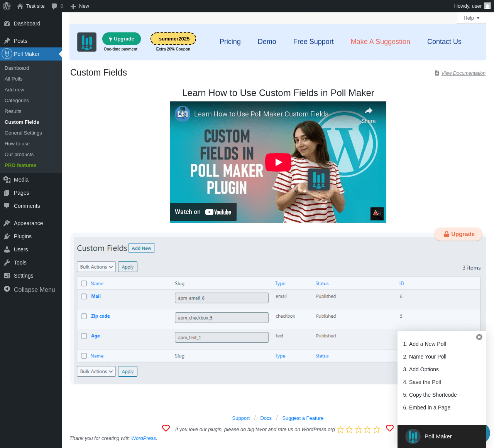Open the top Bulk Actions dropdown
Viewport: 494px width, 448px height.
tap(96, 267)
